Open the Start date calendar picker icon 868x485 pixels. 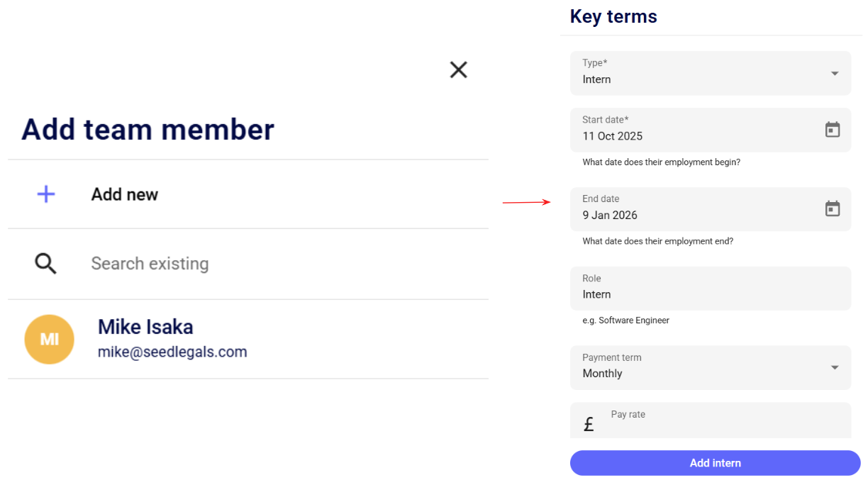pos(833,130)
